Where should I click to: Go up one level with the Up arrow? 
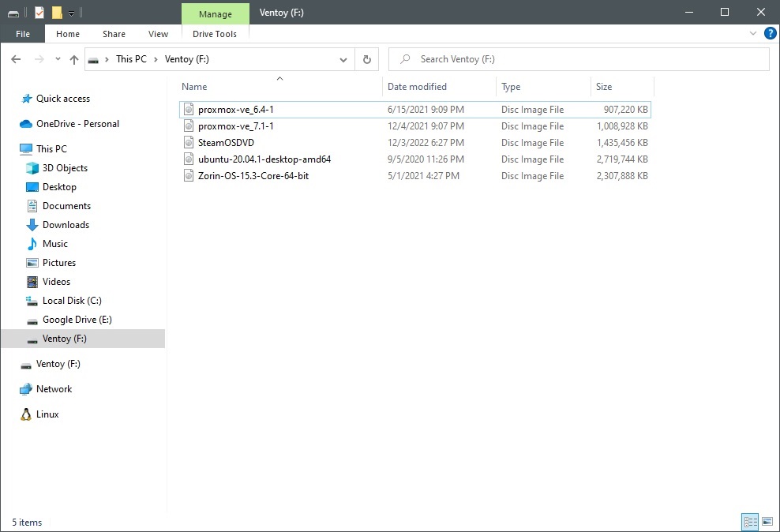[74, 59]
